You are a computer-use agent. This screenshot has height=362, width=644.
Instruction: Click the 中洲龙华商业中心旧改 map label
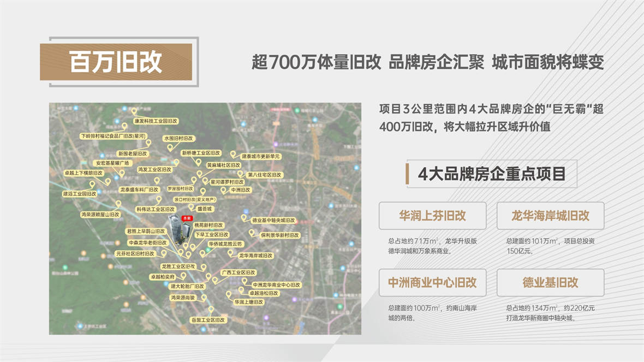pyautogui.click(x=276, y=285)
